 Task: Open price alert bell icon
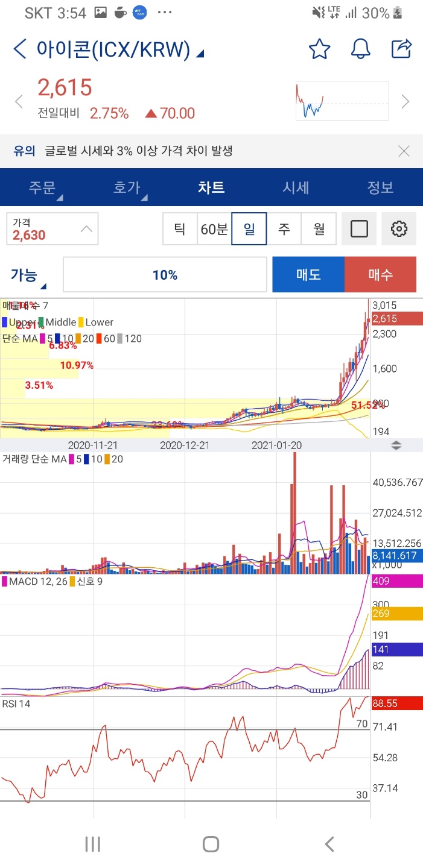tap(360, 49)
